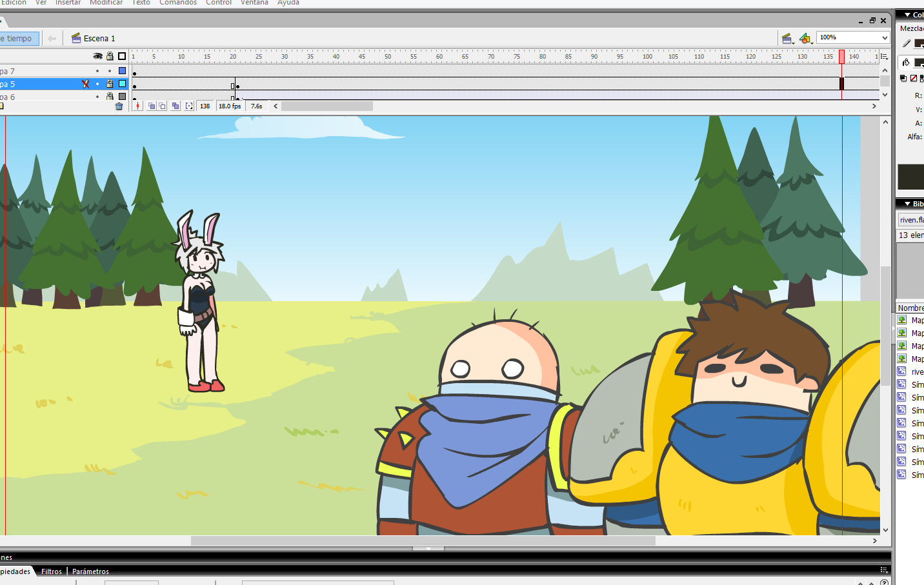The height and width of the screenshot is (585, 924).
Task: Open the Modificar menu
Action: (106, 3)
